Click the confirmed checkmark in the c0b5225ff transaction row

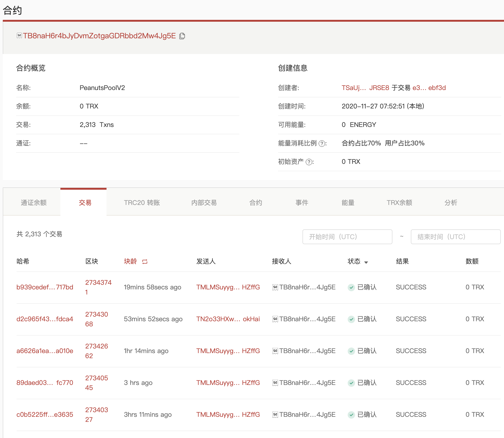[351, 414]
